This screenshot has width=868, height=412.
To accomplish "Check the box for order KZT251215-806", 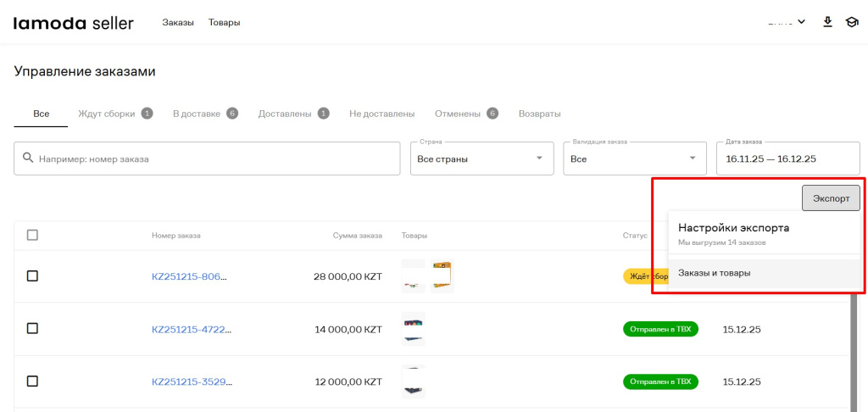I will [32, 276].
